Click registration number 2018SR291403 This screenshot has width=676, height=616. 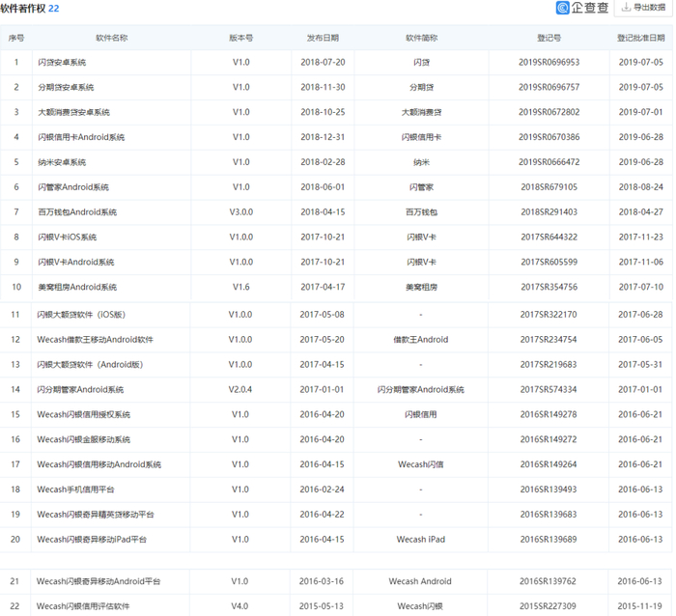(549, 212)
